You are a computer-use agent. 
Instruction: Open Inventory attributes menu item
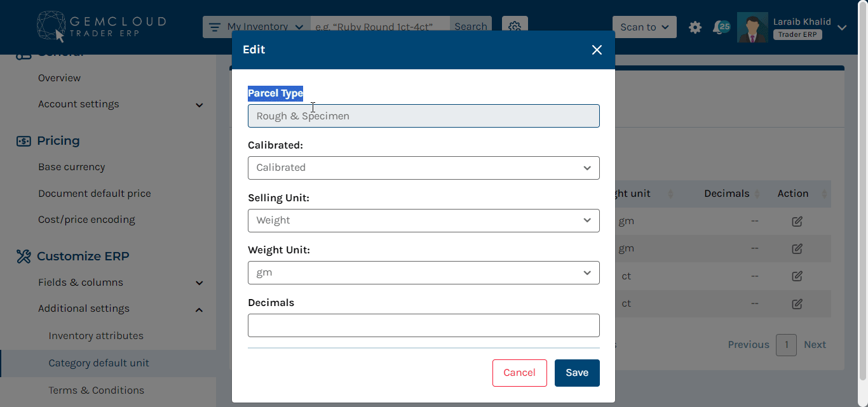tap(96, 336)
